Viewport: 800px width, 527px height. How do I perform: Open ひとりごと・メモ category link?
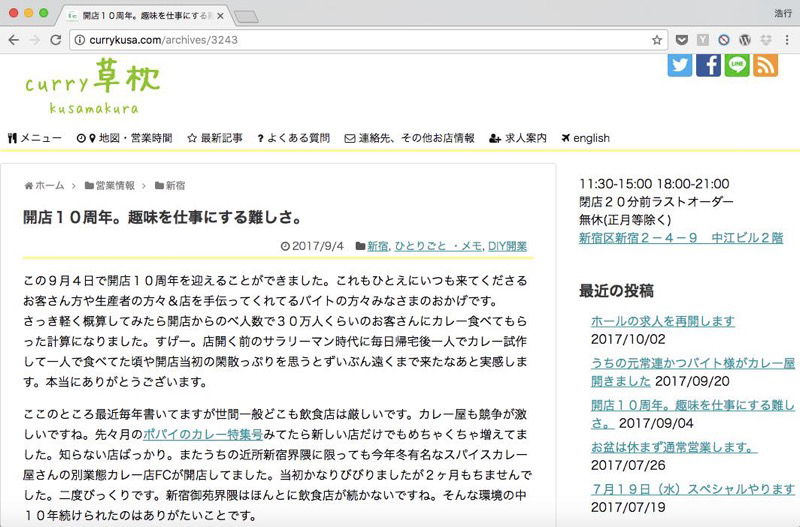coord(438,246)
